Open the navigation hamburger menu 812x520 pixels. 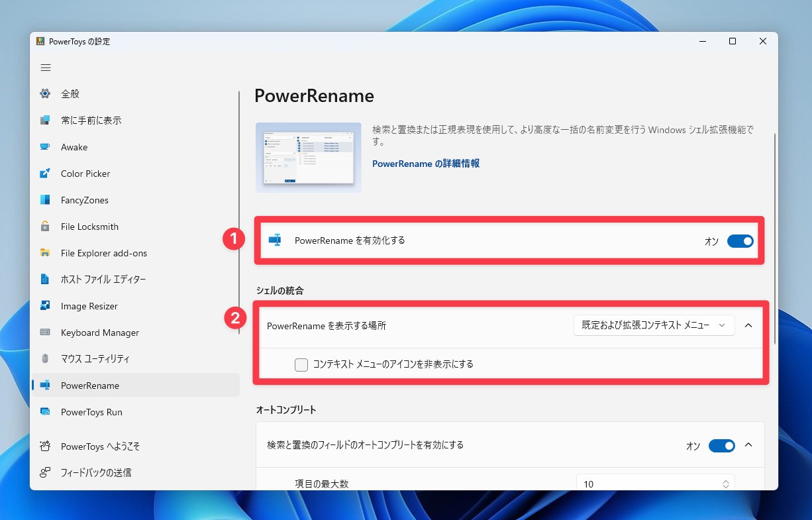tap(45, 67)
